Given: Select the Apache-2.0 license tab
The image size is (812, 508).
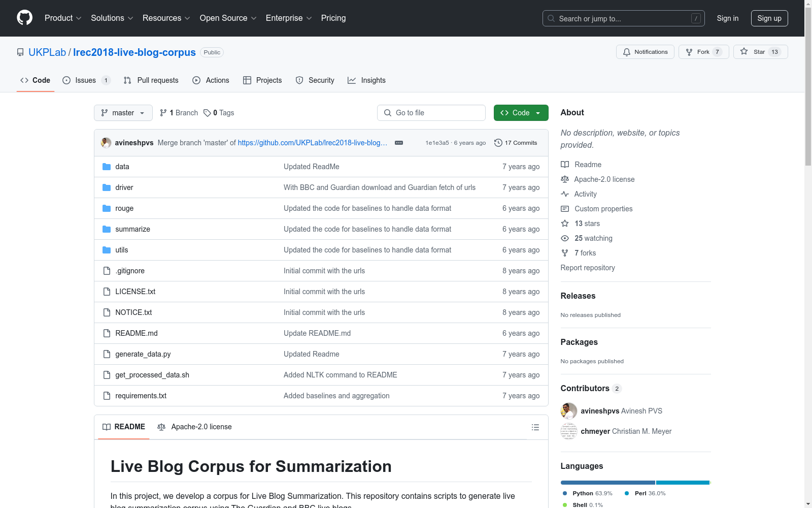Looking at the screenshot, I should pyautogui.click(x=194, y=427).
